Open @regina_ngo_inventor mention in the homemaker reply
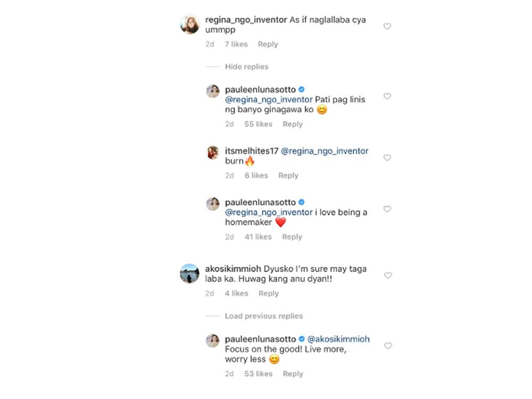The width and height of the screenshot is (532, 399). click(x=269, y=212)
